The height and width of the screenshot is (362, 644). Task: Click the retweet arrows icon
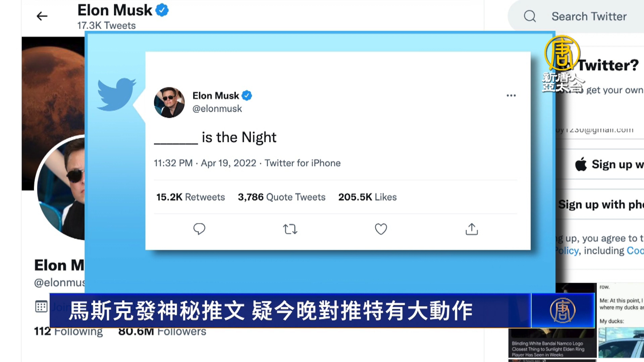coord(290,229)
